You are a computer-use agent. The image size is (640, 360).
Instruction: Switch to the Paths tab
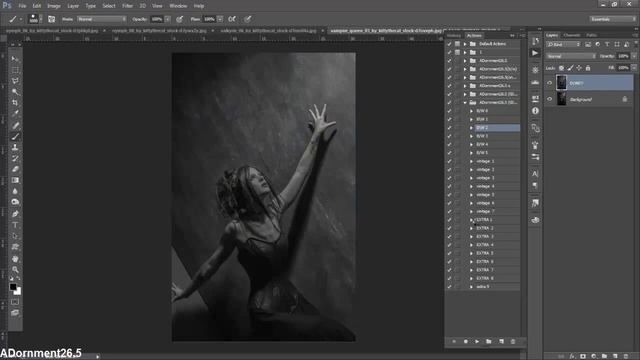point(591,36)
